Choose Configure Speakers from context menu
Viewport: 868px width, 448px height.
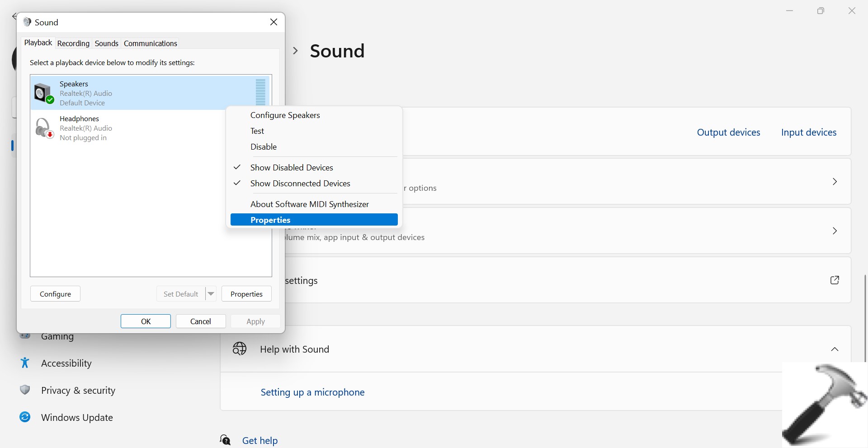(285, 115)
